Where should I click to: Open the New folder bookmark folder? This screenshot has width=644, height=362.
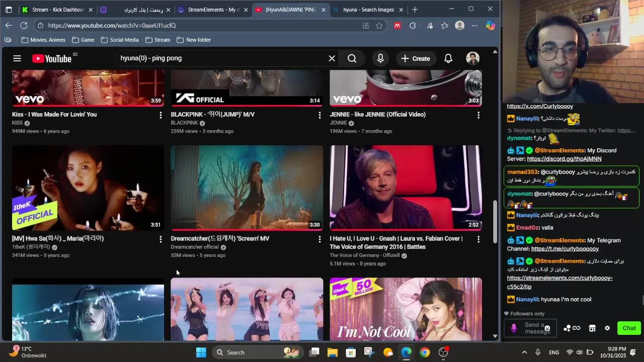[x=193, y=40]
